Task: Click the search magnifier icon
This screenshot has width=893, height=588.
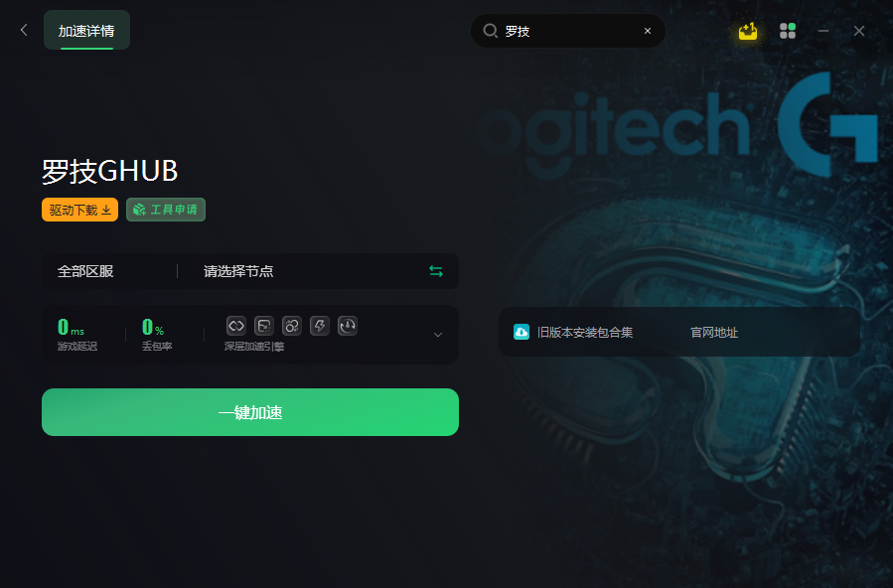Action: pos(490,31)
